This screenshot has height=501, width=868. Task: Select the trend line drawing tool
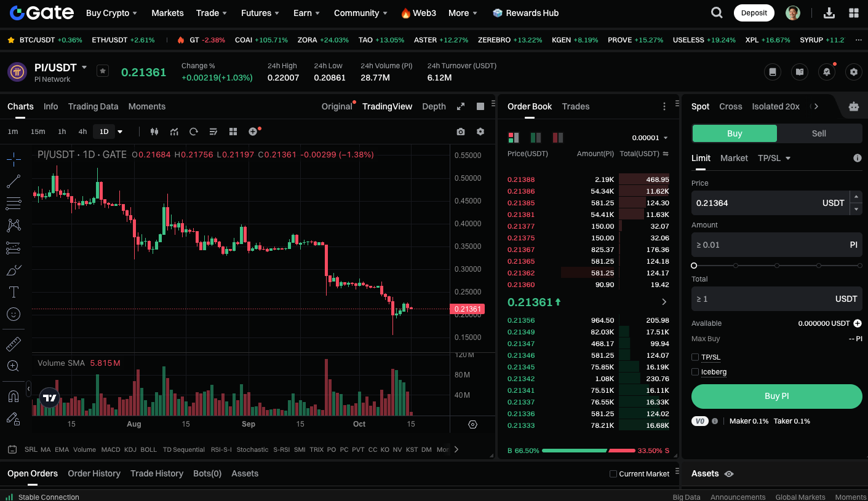[x=14, y=181]
